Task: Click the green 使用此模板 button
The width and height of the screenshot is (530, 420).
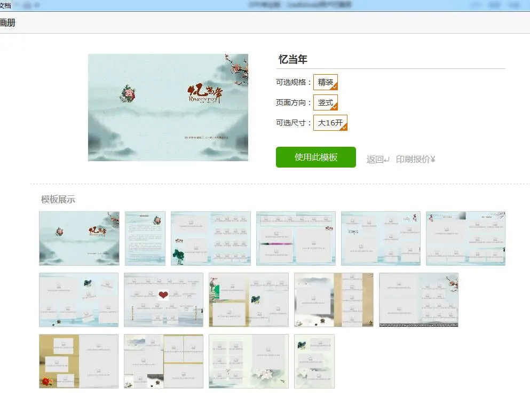Action: point(315,157)
